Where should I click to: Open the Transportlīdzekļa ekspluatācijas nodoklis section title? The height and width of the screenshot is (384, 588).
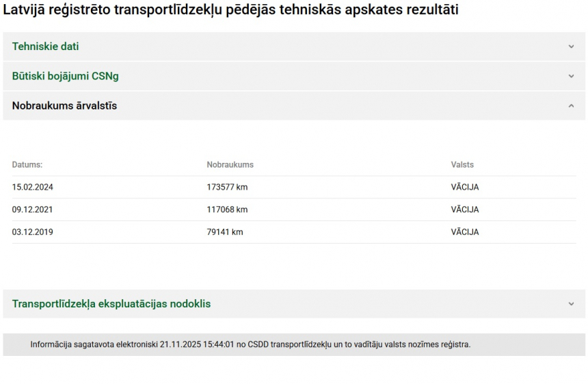111,304
